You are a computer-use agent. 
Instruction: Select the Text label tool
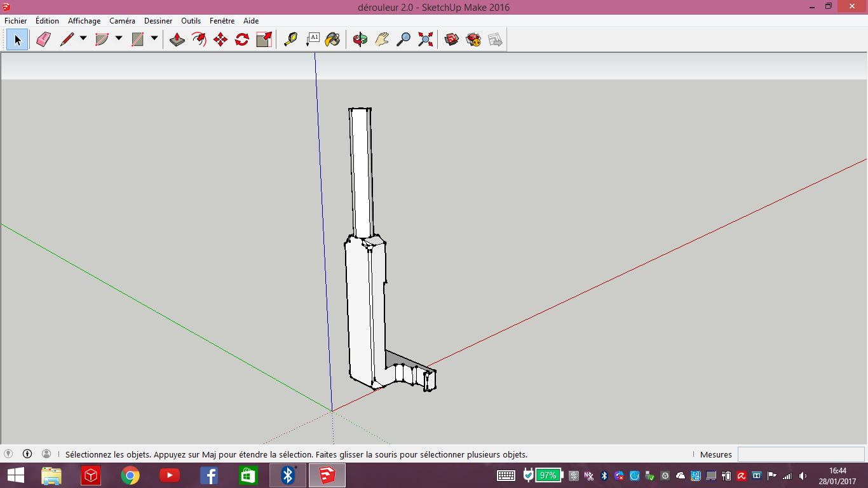click(312, 40)
